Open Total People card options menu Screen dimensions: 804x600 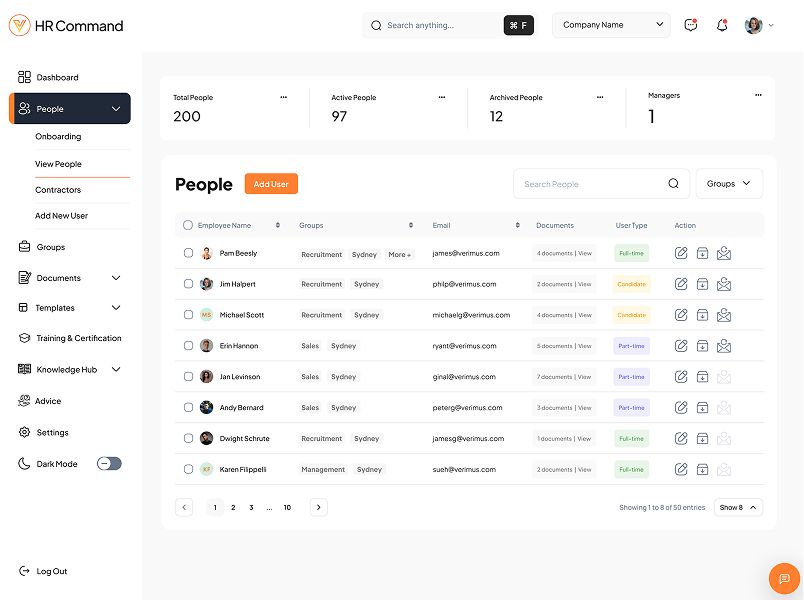[x=283, y=97]
